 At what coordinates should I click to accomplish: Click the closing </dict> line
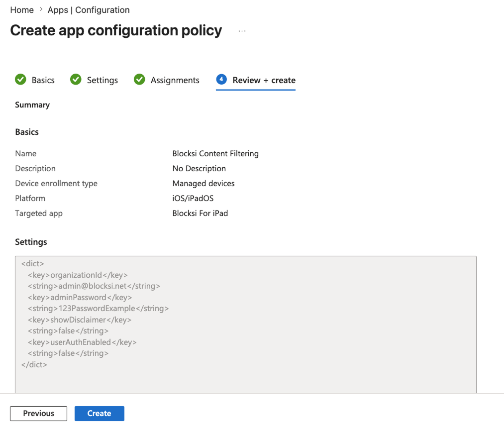click(34, 365)
